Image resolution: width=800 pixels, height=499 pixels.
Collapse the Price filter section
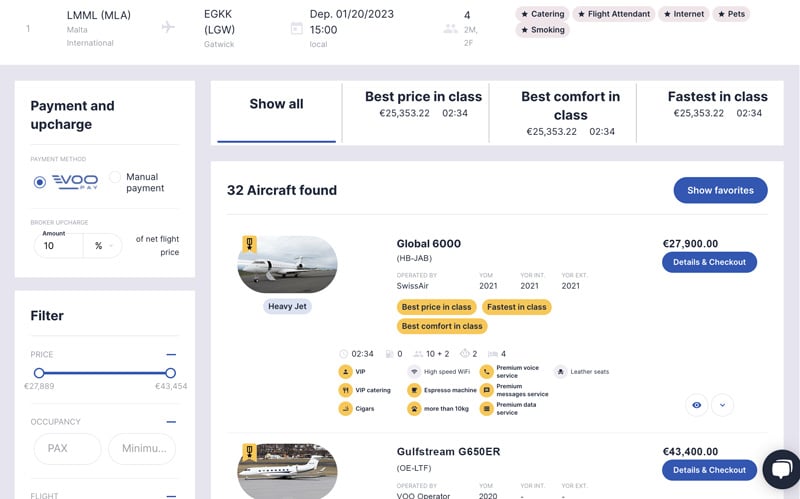click(171, 355)
